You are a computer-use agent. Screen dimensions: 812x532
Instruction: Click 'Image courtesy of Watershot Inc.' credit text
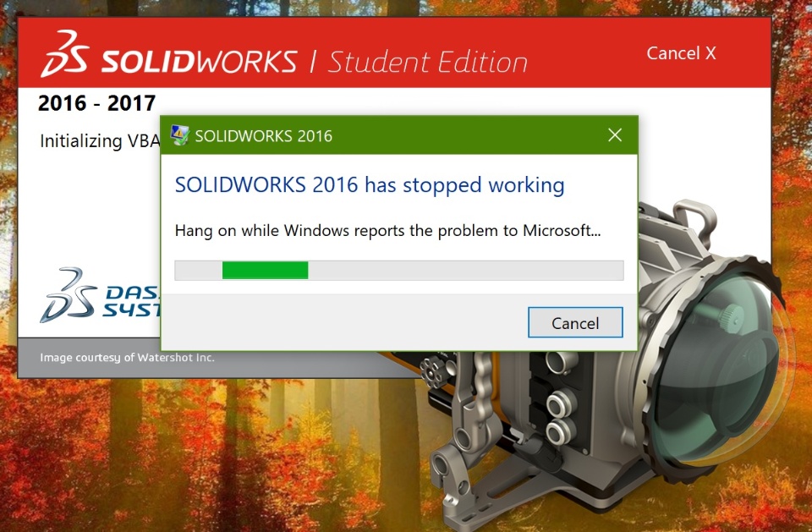[127, 358]
